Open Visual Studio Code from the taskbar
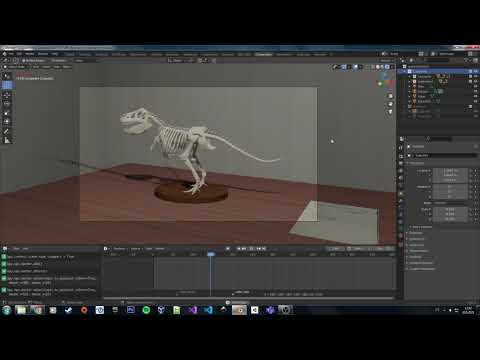The image size is (480, 360). point(208,310)
